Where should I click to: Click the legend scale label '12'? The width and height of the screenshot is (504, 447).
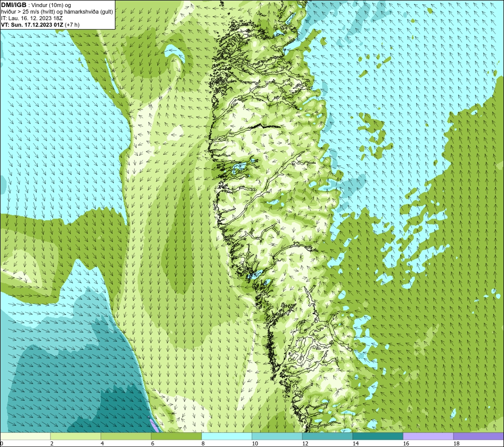point(305,444)
